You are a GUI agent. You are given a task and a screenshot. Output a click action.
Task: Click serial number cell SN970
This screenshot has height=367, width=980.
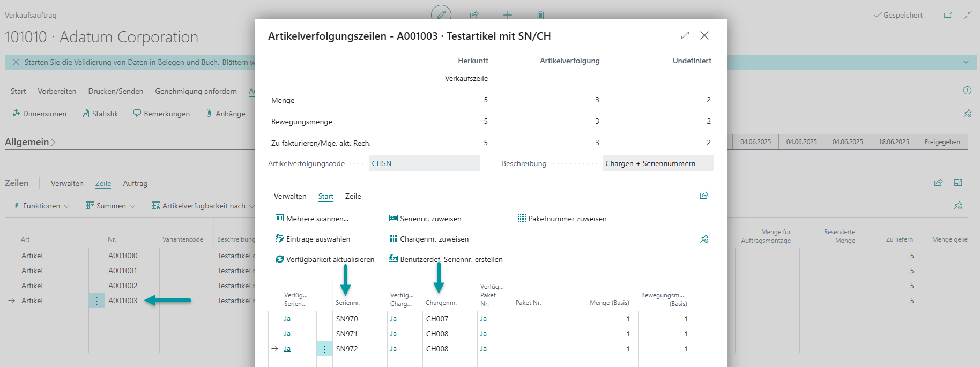pyautogui.click(x=360, y=319)
